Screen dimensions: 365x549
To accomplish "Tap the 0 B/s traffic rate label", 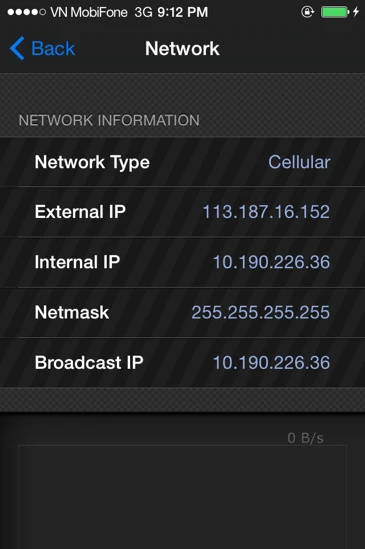I will 305,438.
